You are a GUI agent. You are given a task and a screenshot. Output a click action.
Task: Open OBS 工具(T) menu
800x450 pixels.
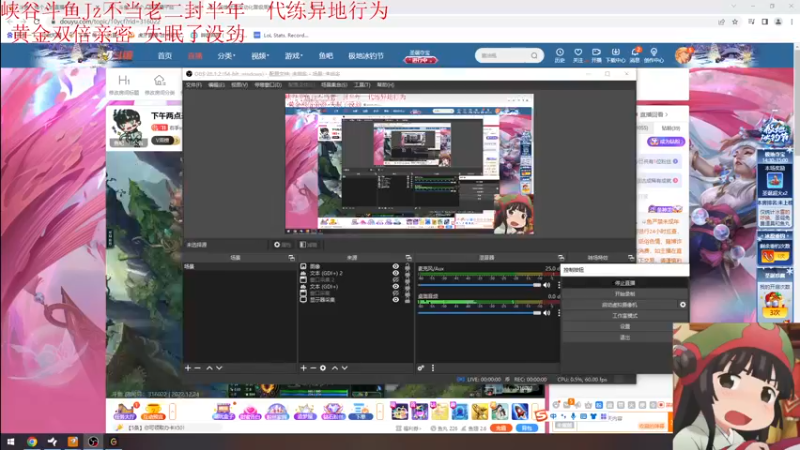tap(362, 85)
